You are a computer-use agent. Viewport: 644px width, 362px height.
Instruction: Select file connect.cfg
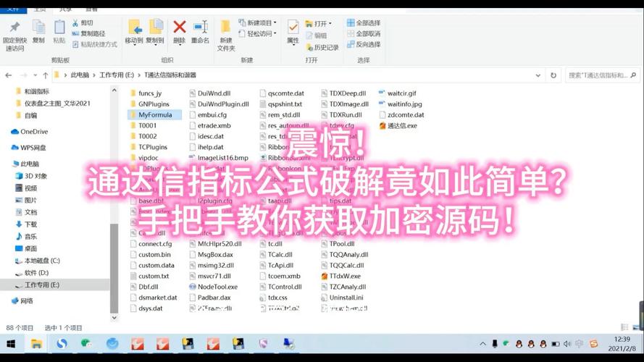point(151,244)
